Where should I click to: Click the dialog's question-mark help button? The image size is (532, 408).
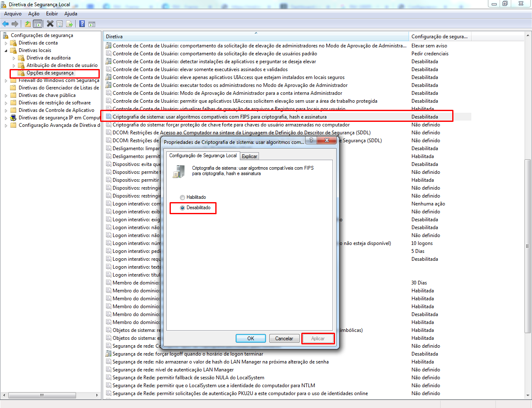coord(311,141)
